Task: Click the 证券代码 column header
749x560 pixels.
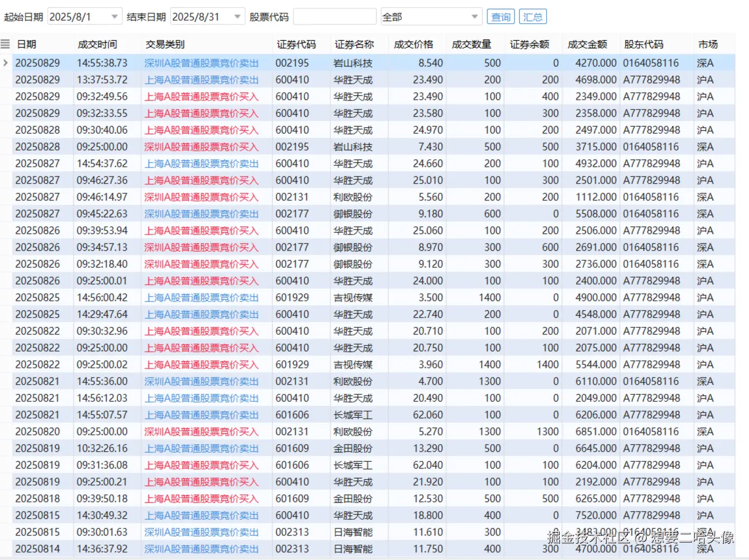Action: [296, 44]
